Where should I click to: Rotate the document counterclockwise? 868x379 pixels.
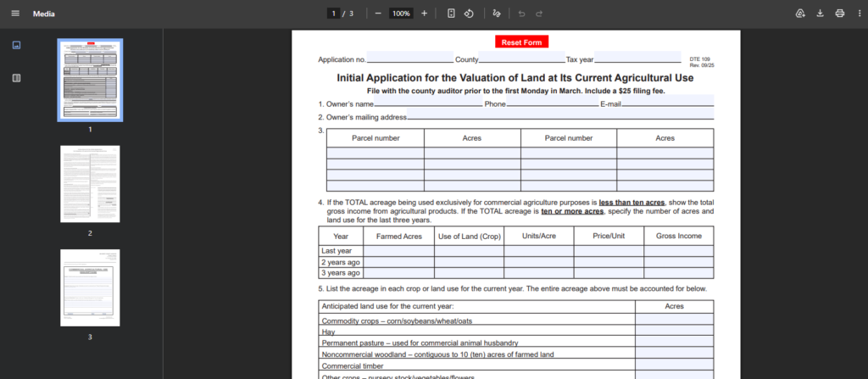click(x=469, y=14)
